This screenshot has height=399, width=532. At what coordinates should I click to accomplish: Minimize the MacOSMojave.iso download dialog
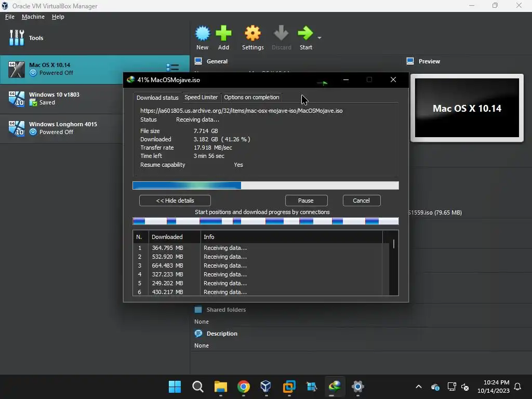(345, 79)
